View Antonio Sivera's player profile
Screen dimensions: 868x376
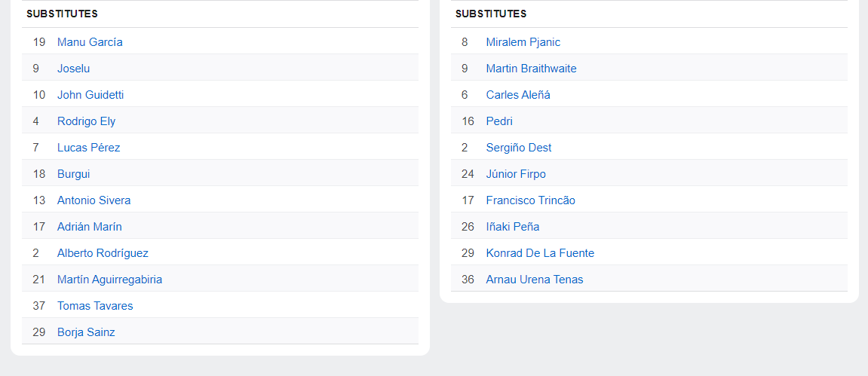click(94, 200)
